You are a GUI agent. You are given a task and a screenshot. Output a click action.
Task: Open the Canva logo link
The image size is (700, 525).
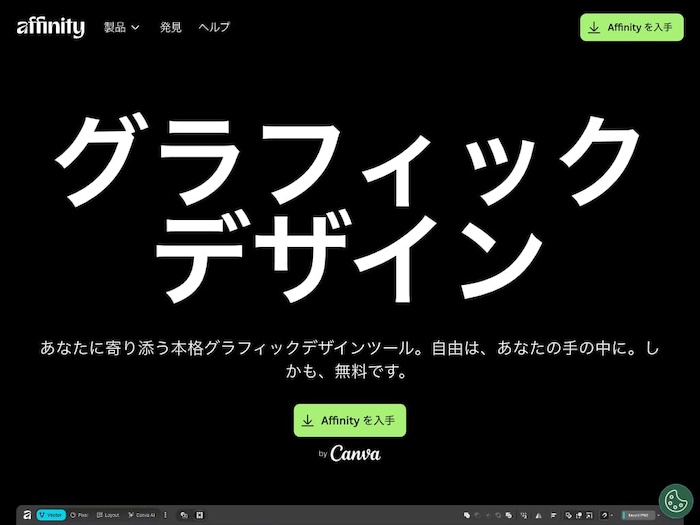point(355,454)
